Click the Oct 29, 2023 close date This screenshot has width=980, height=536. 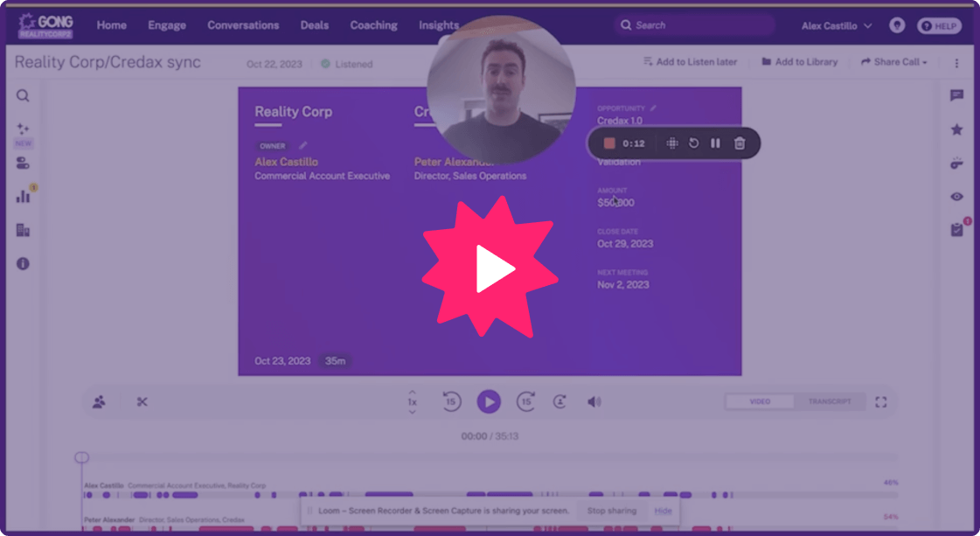pos(625,244)
